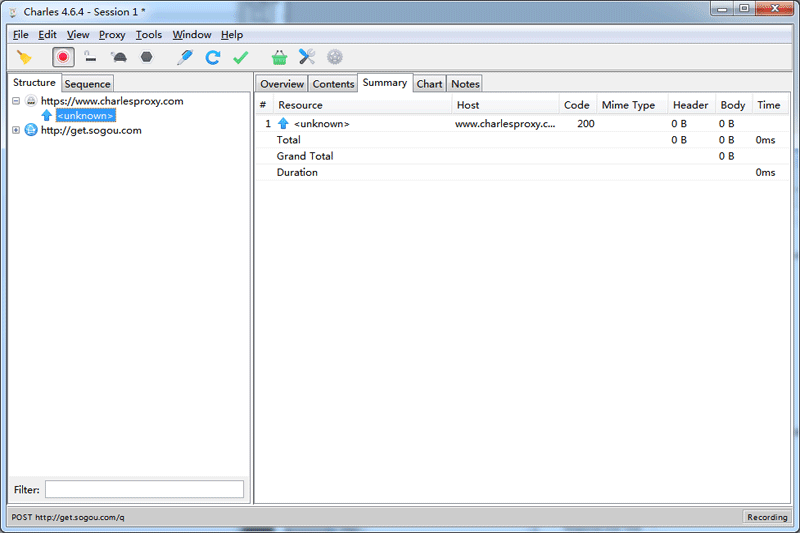Clear the session with the broom icon
The width and height of the screenshot is (800, 533).
(x=24, y=58)
